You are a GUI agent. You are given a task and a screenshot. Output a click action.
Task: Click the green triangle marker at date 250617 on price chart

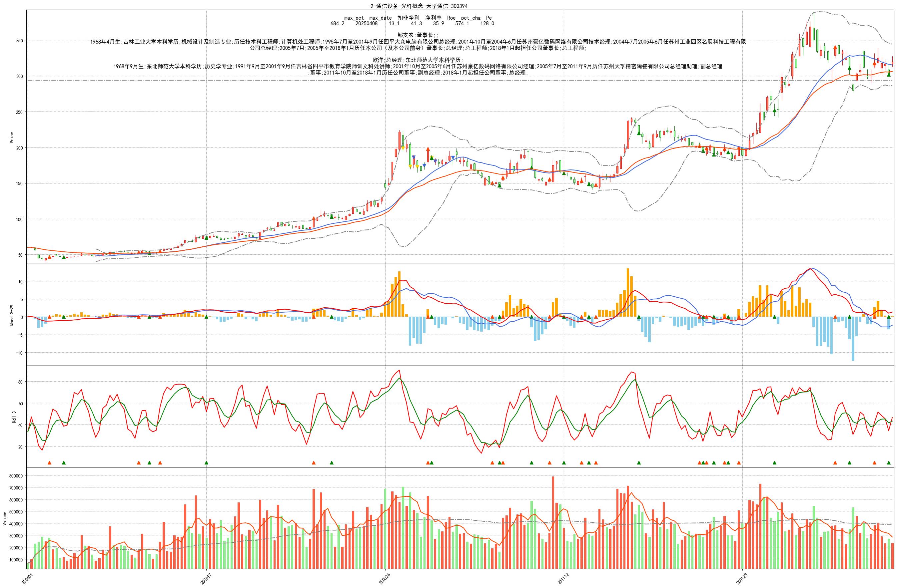coord(206,238)
